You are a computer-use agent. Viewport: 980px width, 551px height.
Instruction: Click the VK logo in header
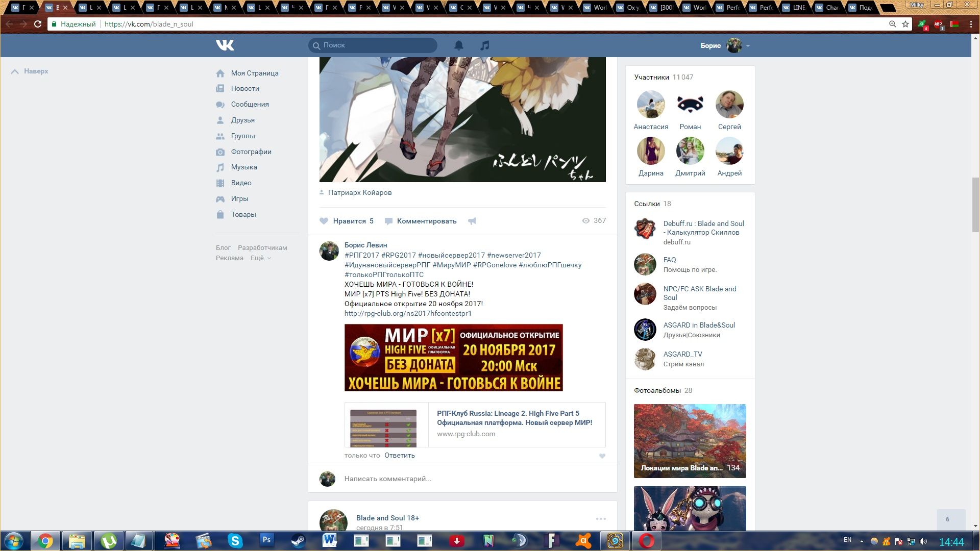point(225,45)
